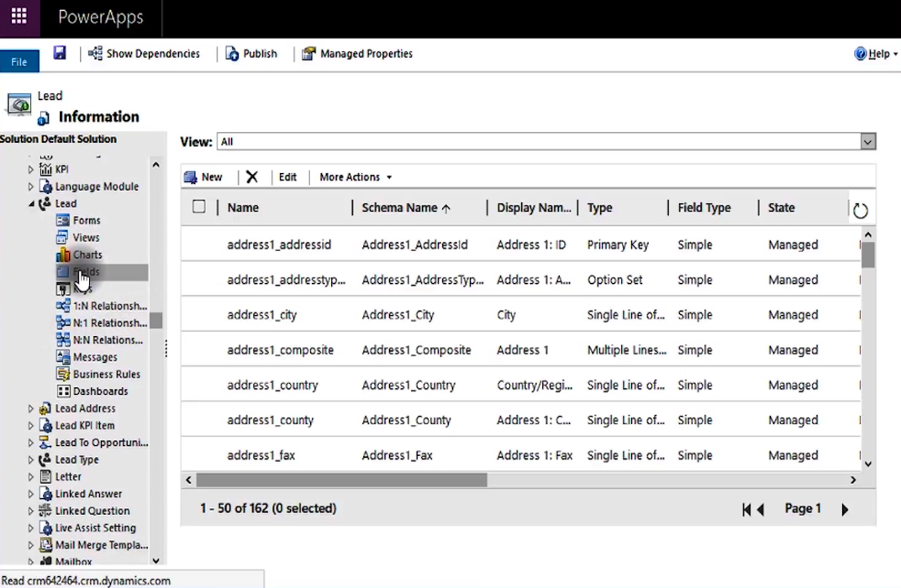Expand the Lead Address node
Image resolution: width=901 pixels, height=588 pixels.
(31, 409)
